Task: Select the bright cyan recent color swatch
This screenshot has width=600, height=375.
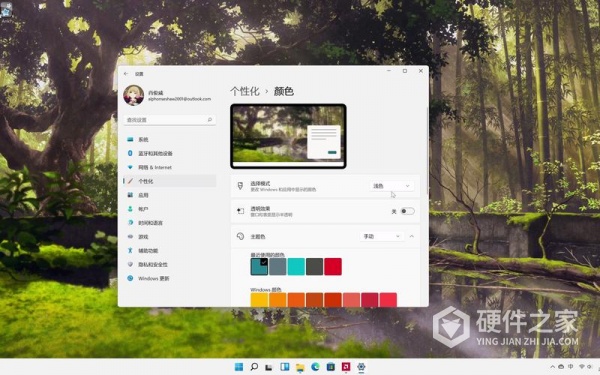Action: (296, 266)
